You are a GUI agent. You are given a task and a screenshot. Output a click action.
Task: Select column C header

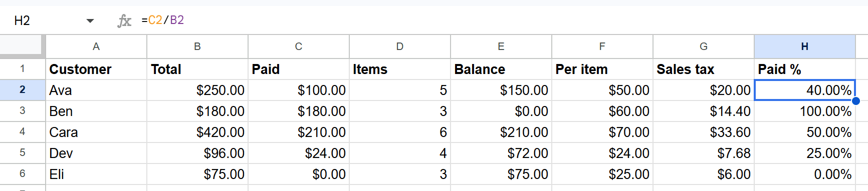(299, 46)
